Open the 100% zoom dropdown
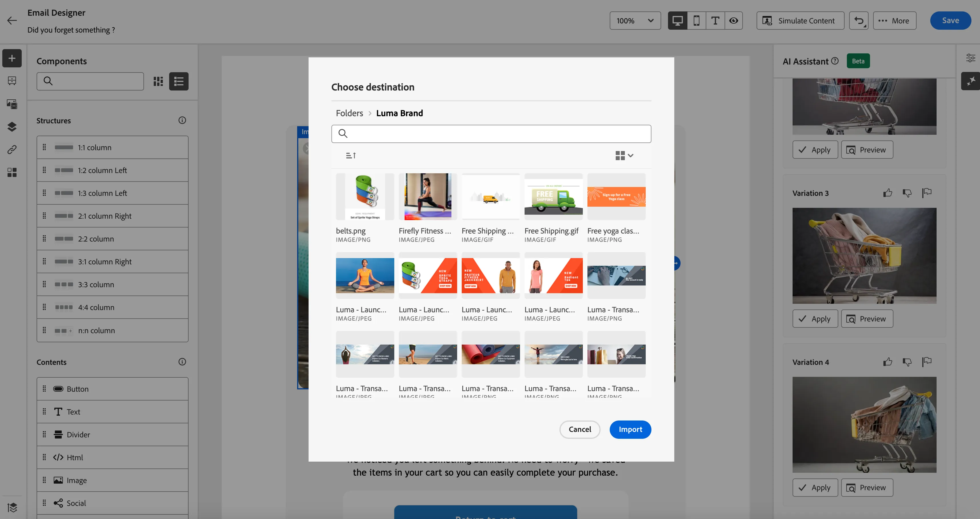The image size is (980, 519). (635, 21)
